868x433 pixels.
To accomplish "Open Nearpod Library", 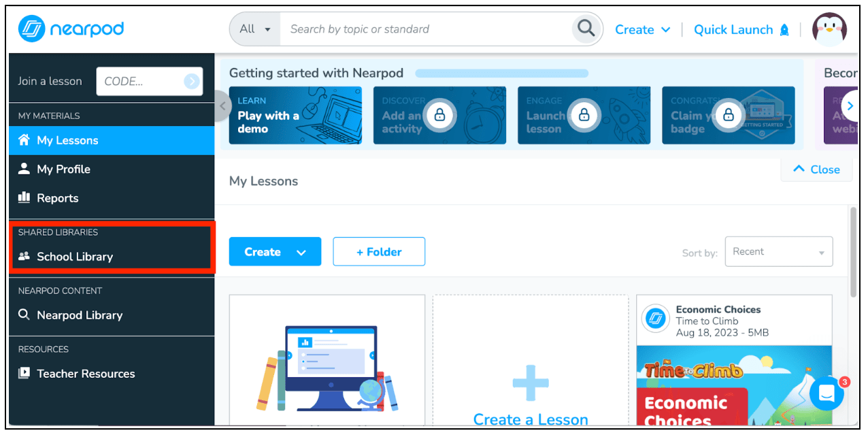I will (112, 315).
